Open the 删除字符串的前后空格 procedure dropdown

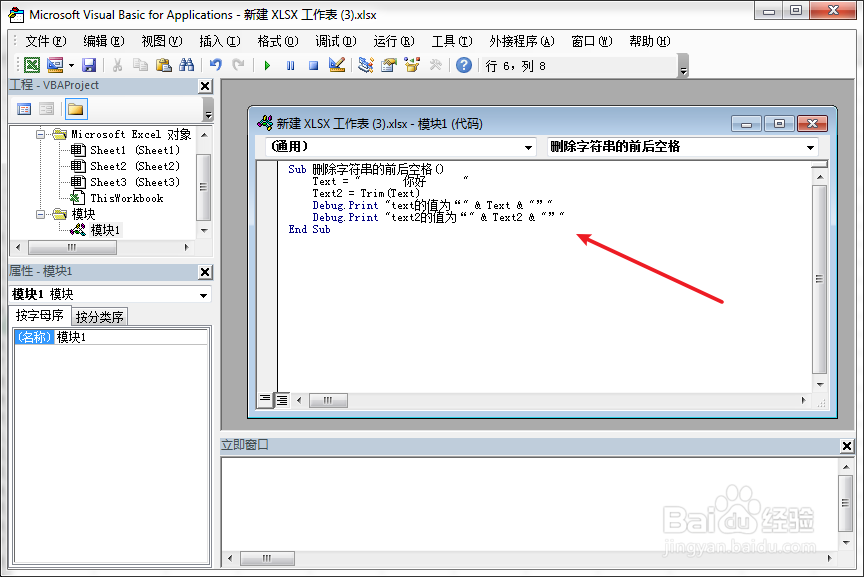coord(810,147)
